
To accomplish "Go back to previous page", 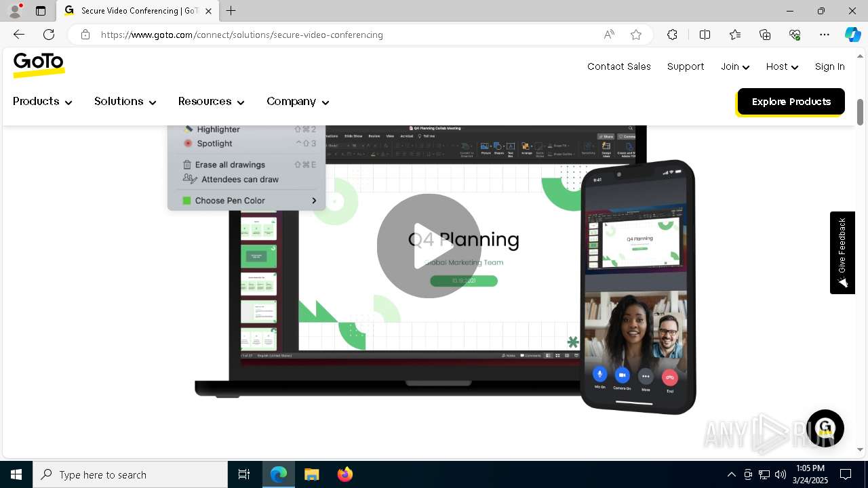I will pyautogui.click(x=19, y=35).
